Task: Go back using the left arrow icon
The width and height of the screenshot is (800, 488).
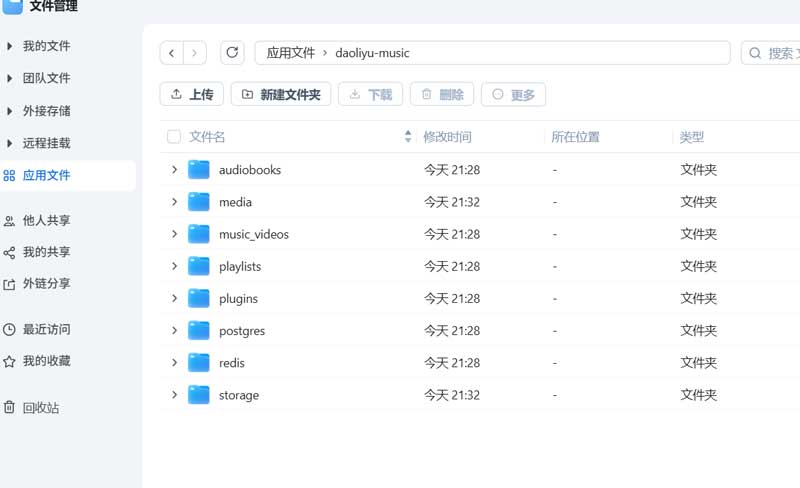Action: [x=172, y=53]
